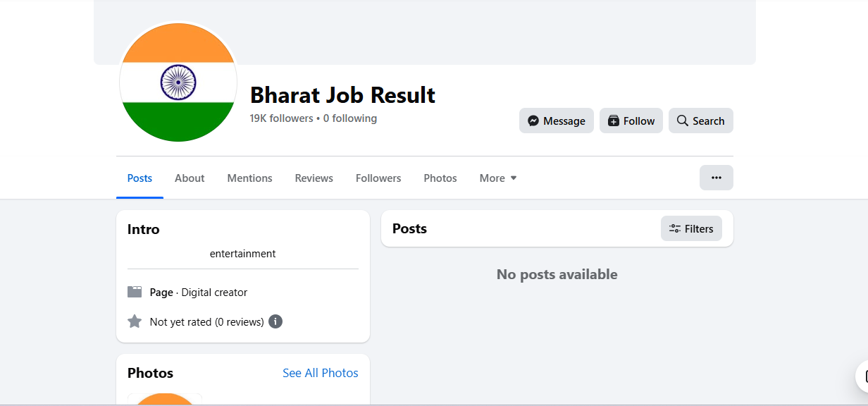This screenshot has width=868, height=406.
Task: Click the Page category icon in Intro
Action: coord(135,292)
